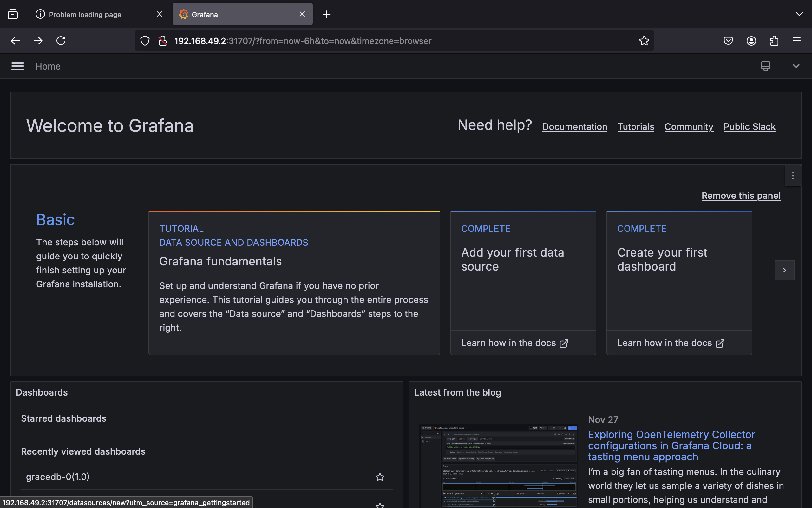812x508 pixels.
Task: Open the Community link
Action: click(689, 127)
